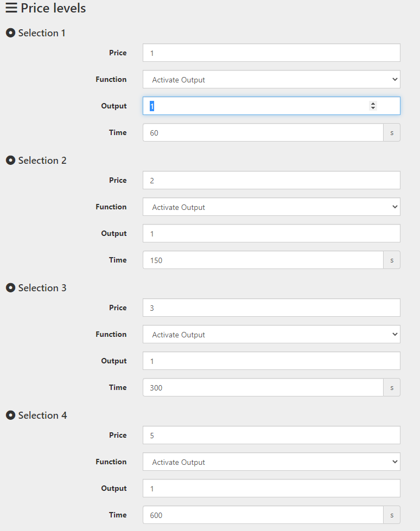This screenshot has height=531, width=420.
Task: Click the Selection 2 circle icon
Action: (x=10, y=160)
